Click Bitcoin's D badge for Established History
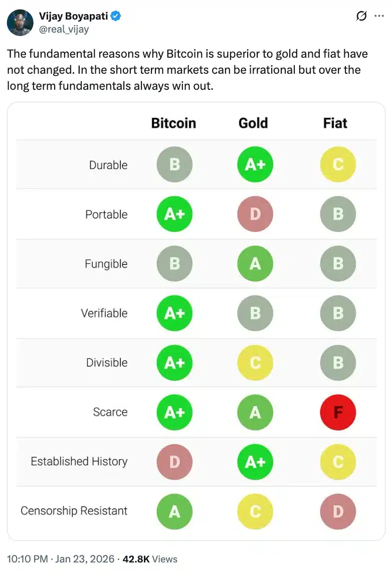This screenshot has width=392, height=574. tap(174, 462)
